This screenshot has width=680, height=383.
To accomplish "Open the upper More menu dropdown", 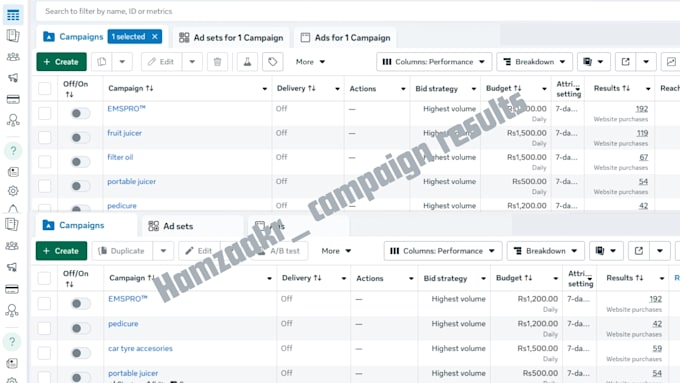I will [310, 62].
